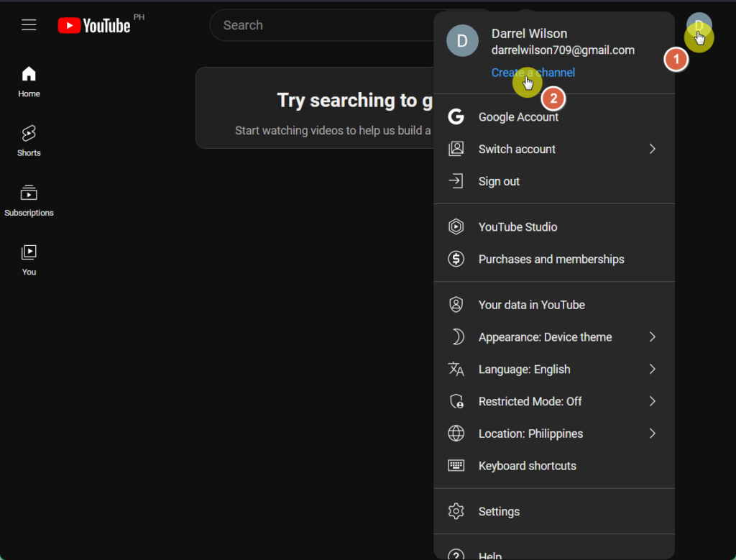Open YouTube Studio

pos(554,227)
